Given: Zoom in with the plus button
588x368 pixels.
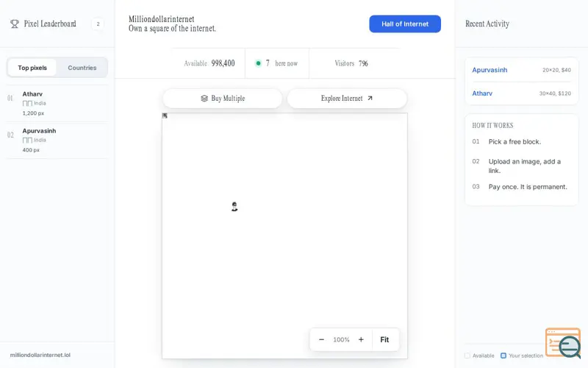Looking at the screenshot, I should click(361, 339).
